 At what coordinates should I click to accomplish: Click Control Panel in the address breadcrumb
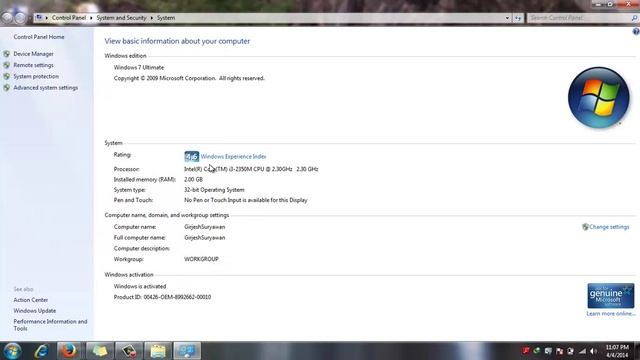[x=69, y=18]
